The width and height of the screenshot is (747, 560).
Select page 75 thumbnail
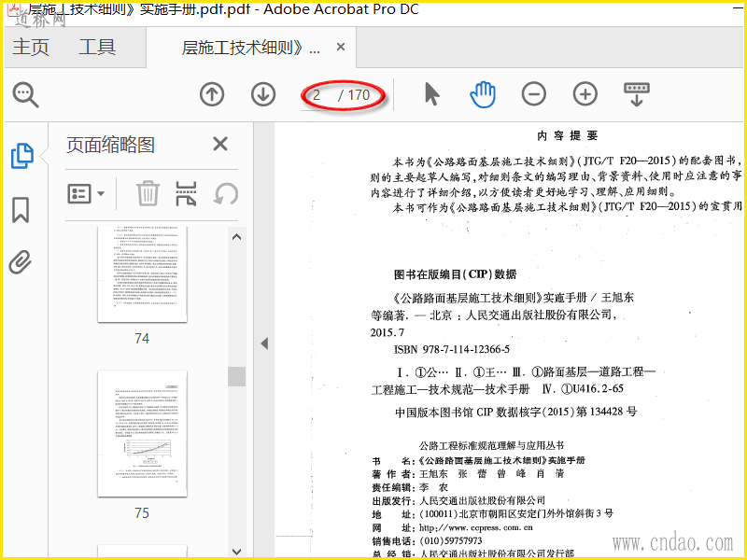[142, 434]
